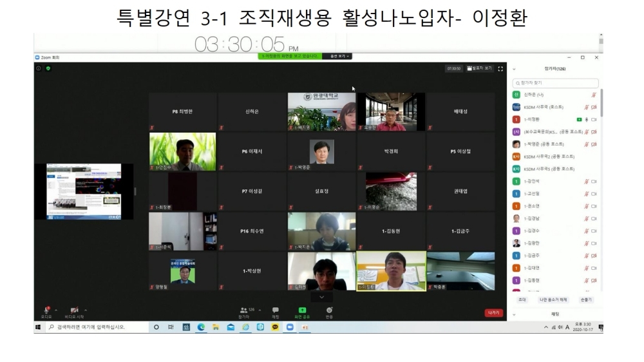Click the red leave meeting button

pyautogui.click(x=493, y=313)
